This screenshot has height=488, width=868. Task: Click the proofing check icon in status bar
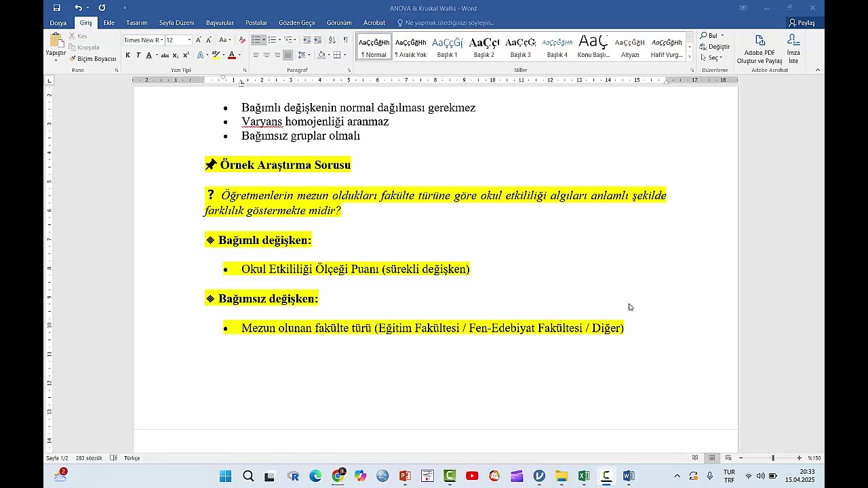coord(113,458)
